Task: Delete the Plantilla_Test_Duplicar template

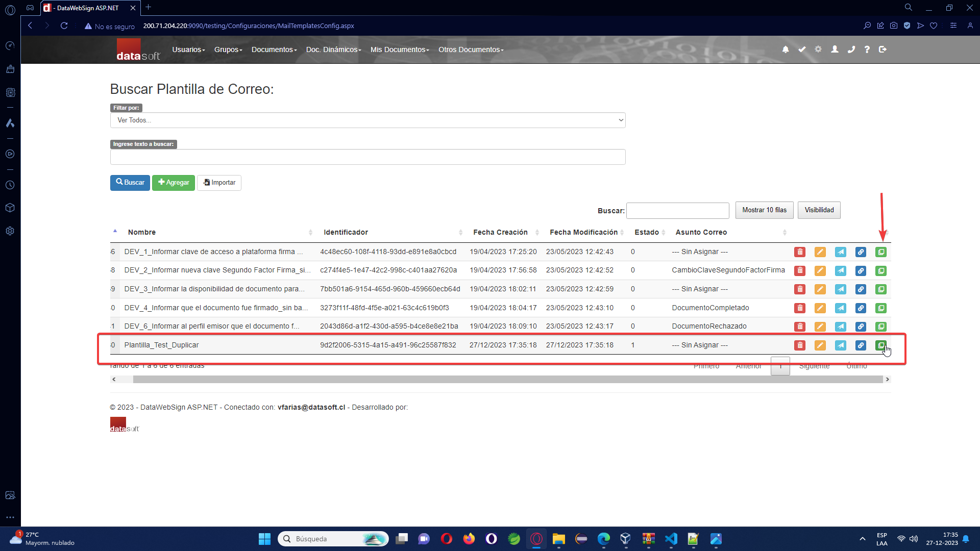Action: coord(800,345)
